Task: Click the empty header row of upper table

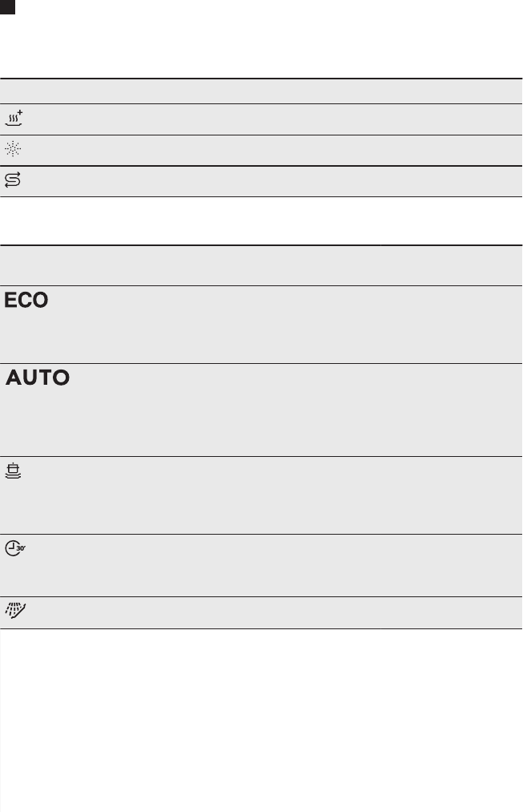Action: [261, 91]
